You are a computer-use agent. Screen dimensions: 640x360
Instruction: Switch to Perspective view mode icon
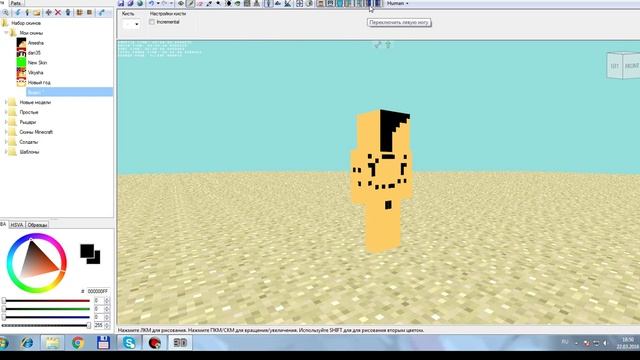click(267, 3)
